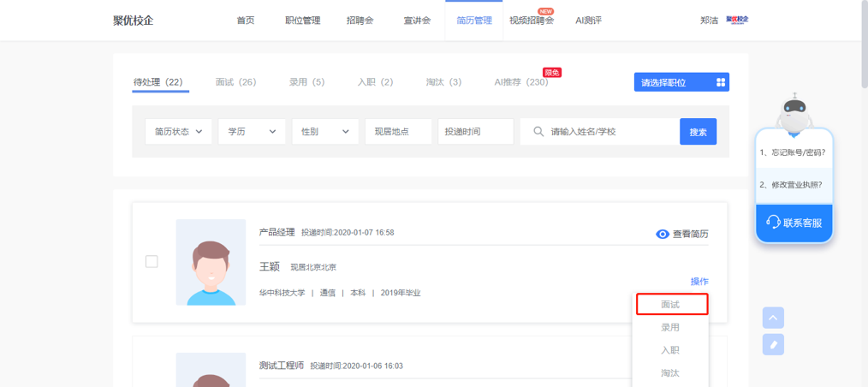Switch to the 录用 (5) tab

pos(306,82)
